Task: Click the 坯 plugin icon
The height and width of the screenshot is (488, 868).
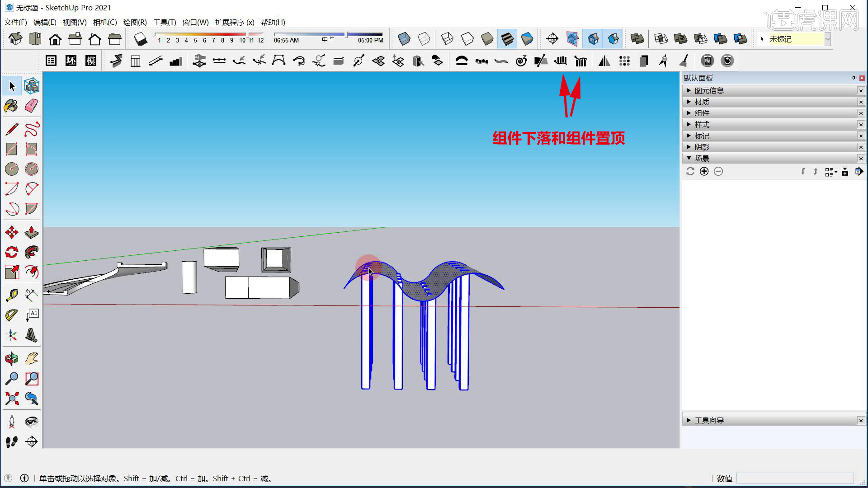Action: (x=71, y=61)
